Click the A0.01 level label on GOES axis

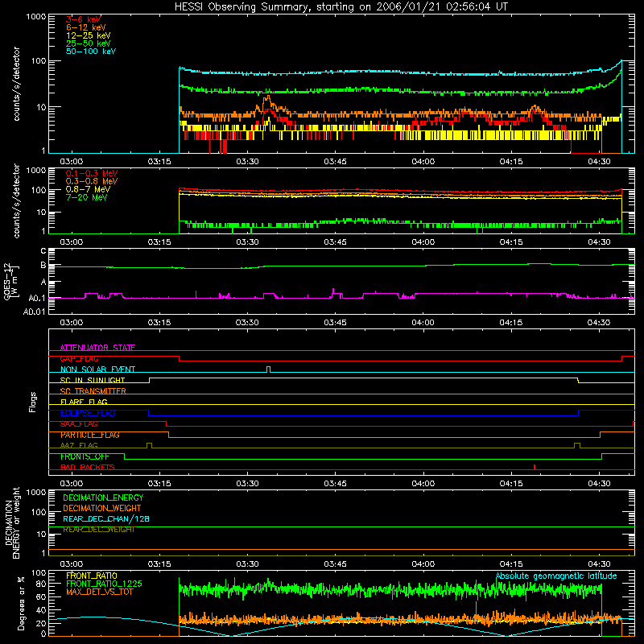coord(34,312)
